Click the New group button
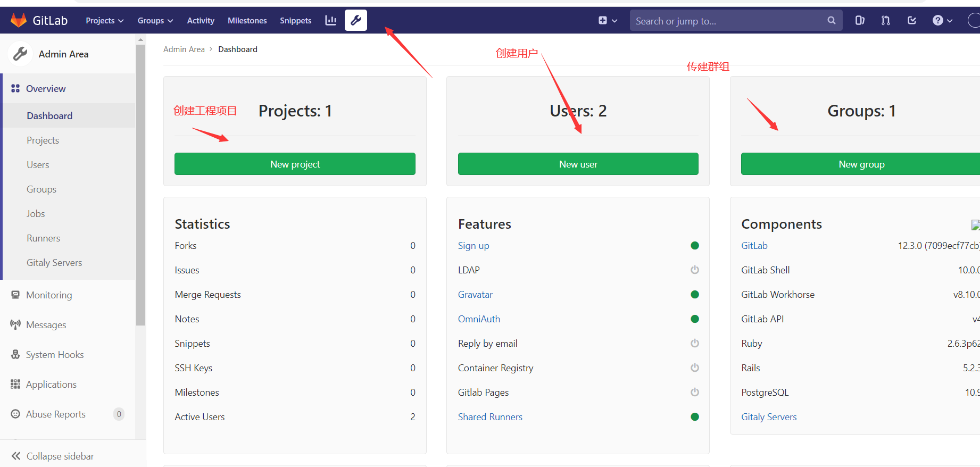 pyautogui.click(x=861, y=164)
